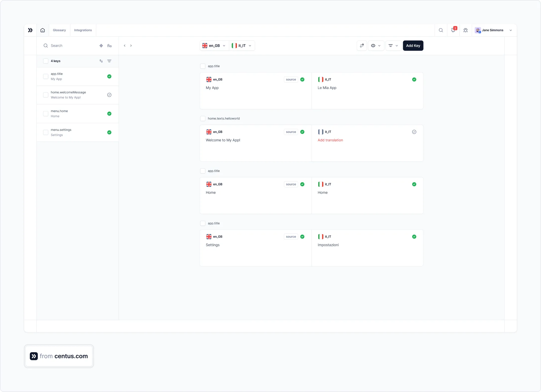Toggle case-sensitive Aa search option

(109, 46)
